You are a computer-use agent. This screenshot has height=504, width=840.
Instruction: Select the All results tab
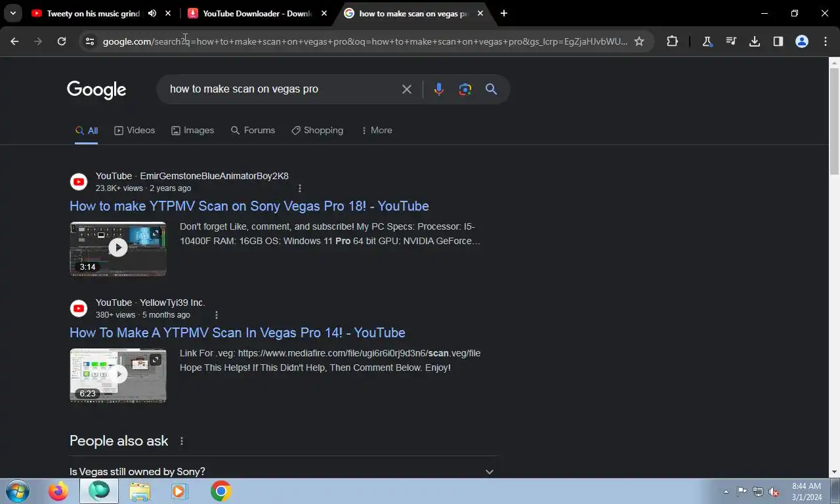coord(87,131)
